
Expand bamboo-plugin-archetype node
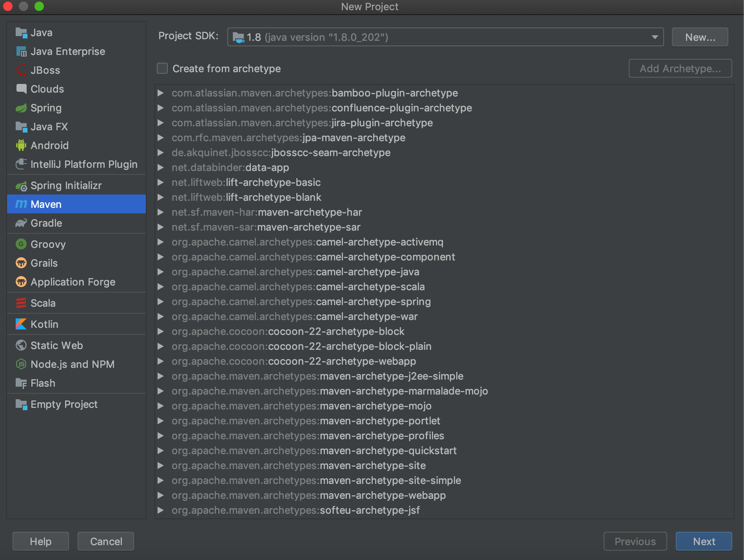pyautogui.click(x=160, y=93)
